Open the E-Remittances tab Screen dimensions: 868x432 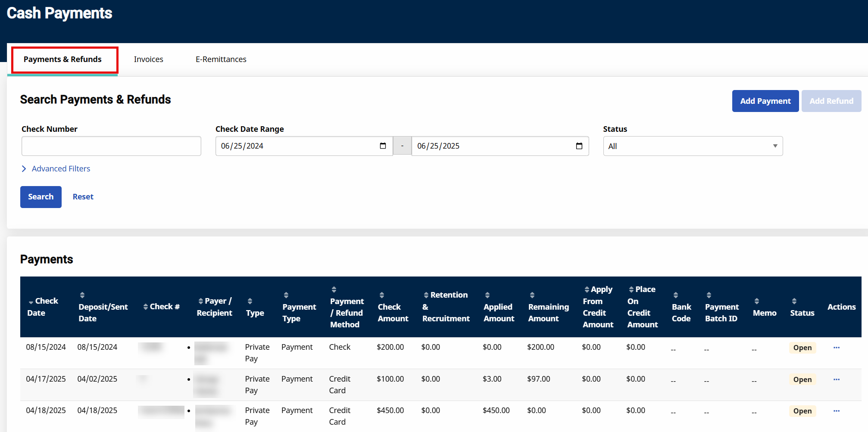tap(221, 59)
